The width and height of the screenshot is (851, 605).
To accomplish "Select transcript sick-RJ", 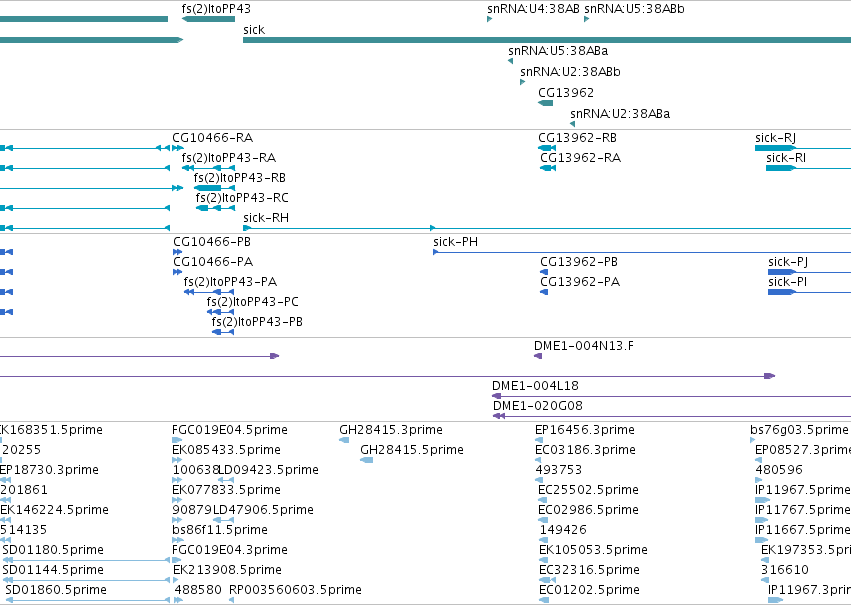I will click(x=776, y=138).
